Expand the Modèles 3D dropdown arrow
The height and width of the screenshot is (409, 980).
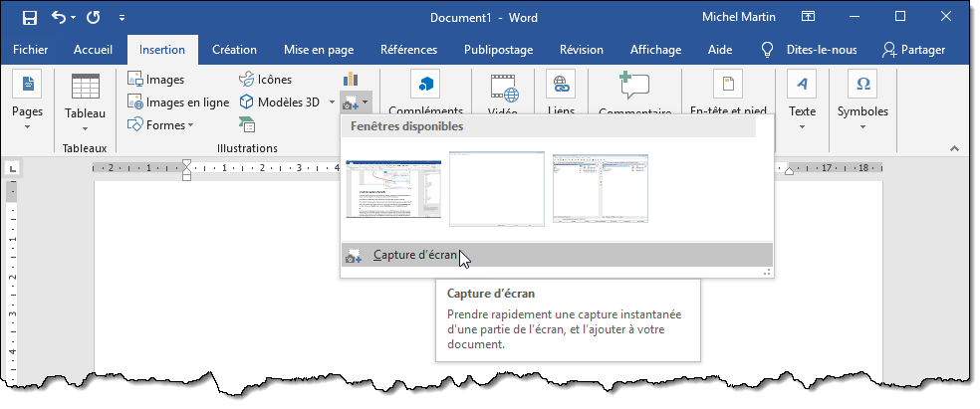(x=332, y=102)
